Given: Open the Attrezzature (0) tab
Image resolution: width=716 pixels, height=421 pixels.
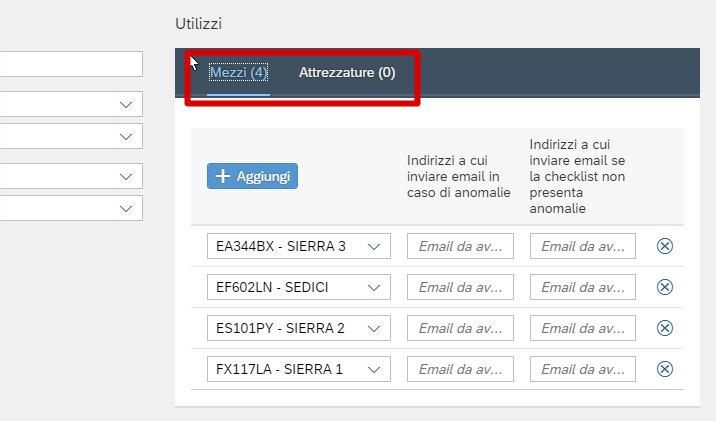Looking at the screenshot, I should (x=347, y=73).
